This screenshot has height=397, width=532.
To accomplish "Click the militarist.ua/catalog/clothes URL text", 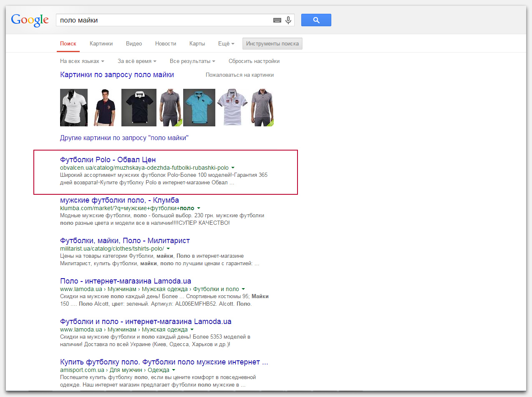I will [112, 249].
